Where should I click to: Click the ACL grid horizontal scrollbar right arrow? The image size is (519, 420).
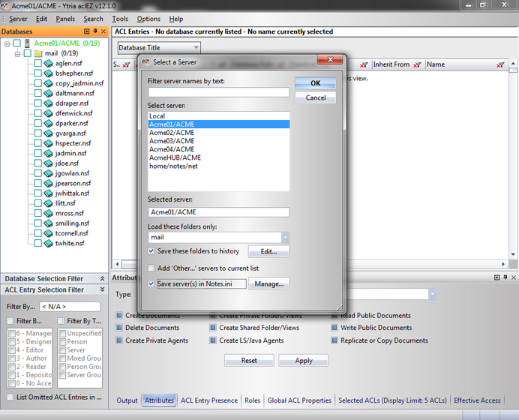(503, 264)
